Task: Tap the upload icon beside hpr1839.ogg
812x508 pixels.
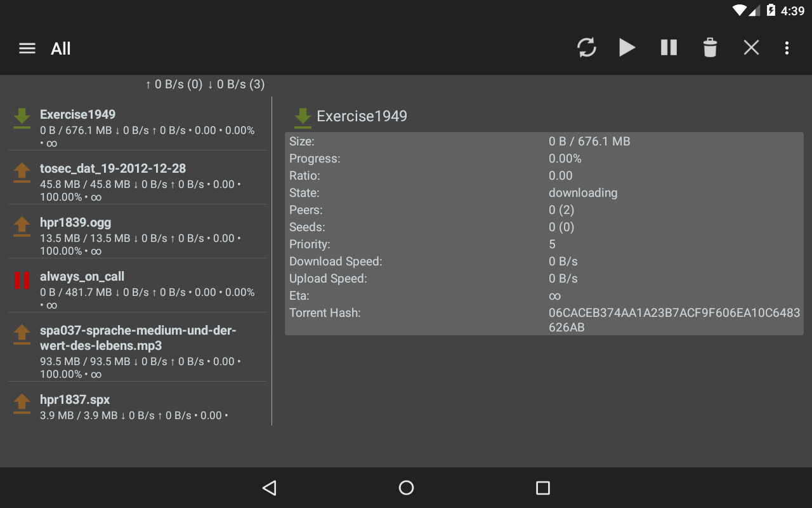Action: [x=22, y=227]
